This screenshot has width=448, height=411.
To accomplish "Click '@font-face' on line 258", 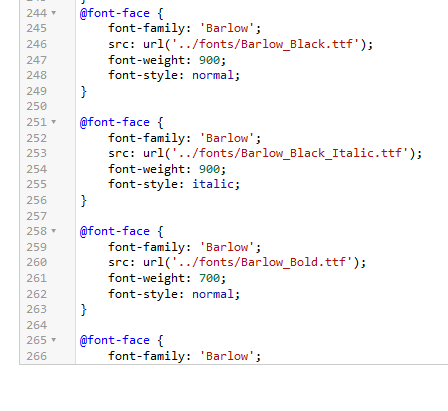I will coord(115,231).
